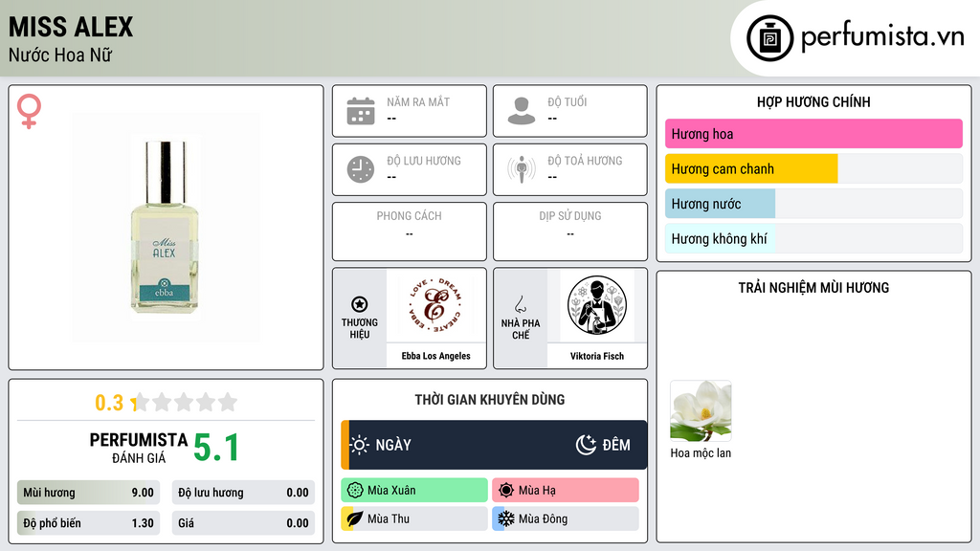
Task: Click the moon icon next to Đêm
Action: (586, 445)
